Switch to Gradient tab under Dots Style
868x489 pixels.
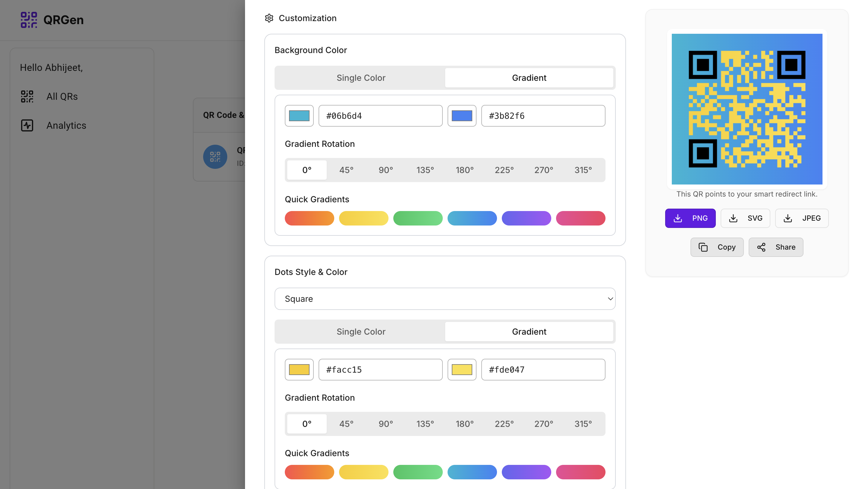point(529,332)
